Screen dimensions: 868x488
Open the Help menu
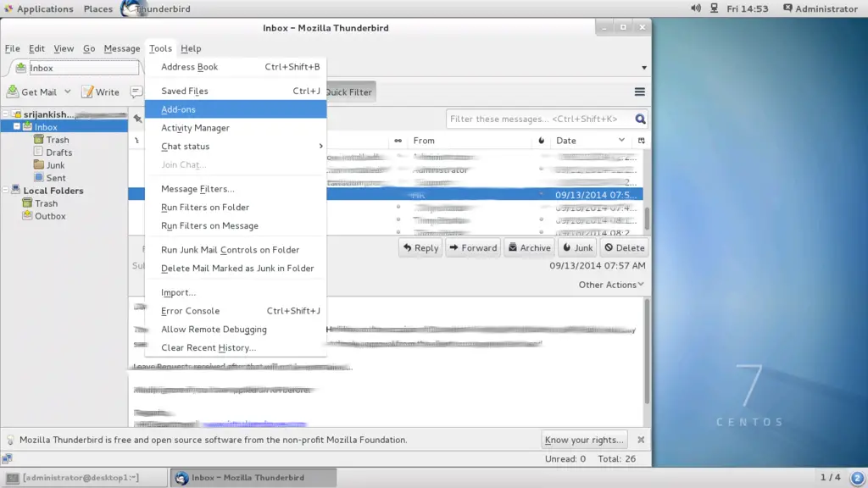[191, 48]
